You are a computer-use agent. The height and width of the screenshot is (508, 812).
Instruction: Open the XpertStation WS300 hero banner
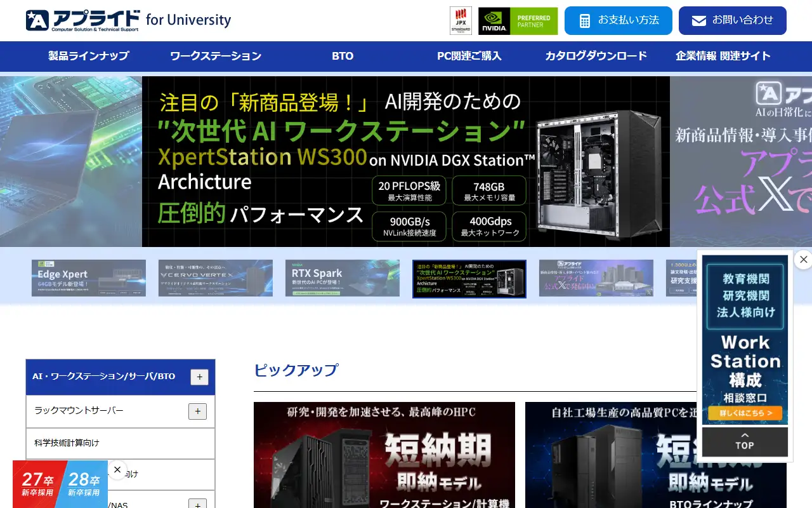pyautogui.click(x=406, y=161)
